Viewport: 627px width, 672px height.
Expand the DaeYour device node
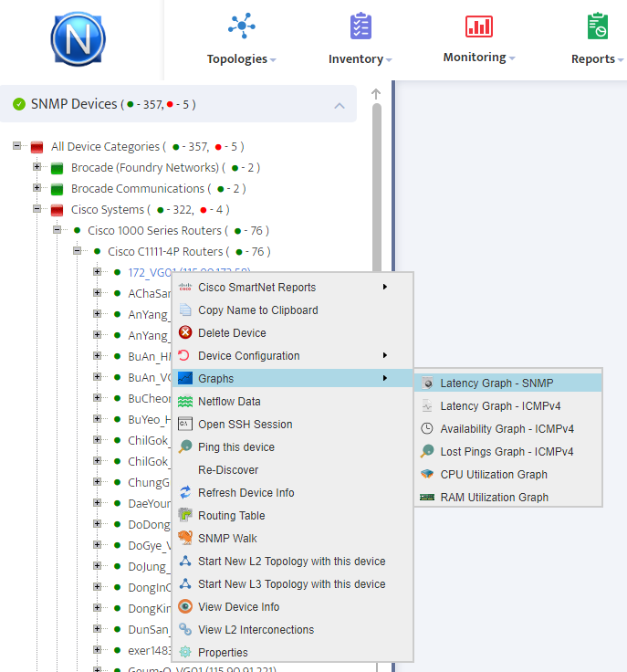98,503
